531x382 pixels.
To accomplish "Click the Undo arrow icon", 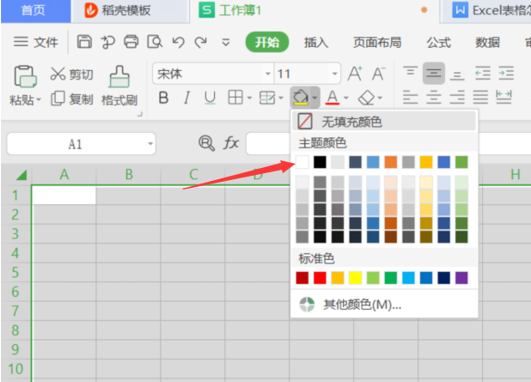I will pos(178,42).
